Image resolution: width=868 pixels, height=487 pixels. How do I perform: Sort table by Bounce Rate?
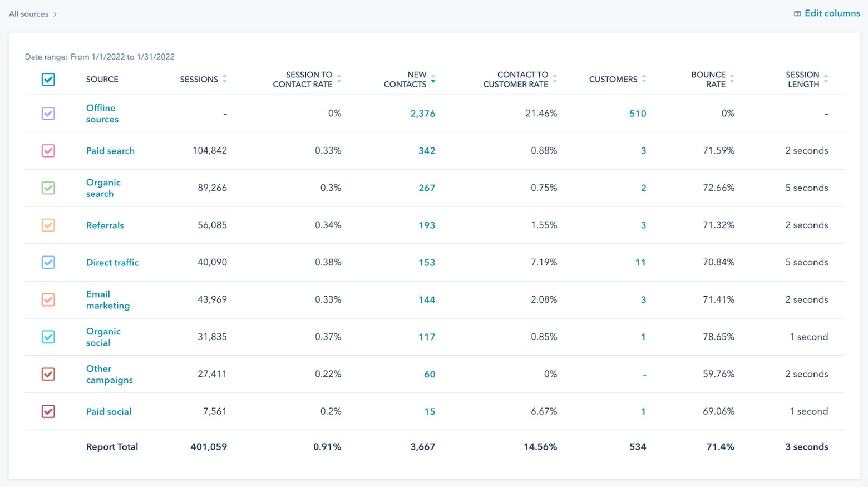732,79
